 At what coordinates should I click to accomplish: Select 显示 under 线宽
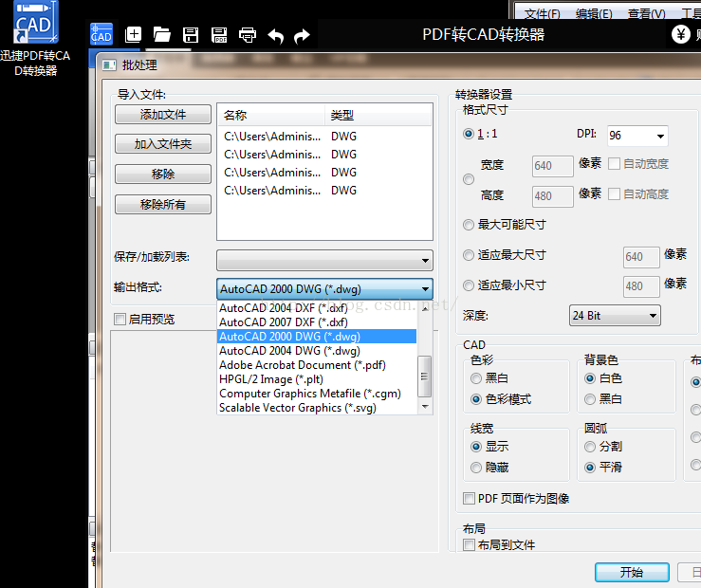click(x=476, y=447)
